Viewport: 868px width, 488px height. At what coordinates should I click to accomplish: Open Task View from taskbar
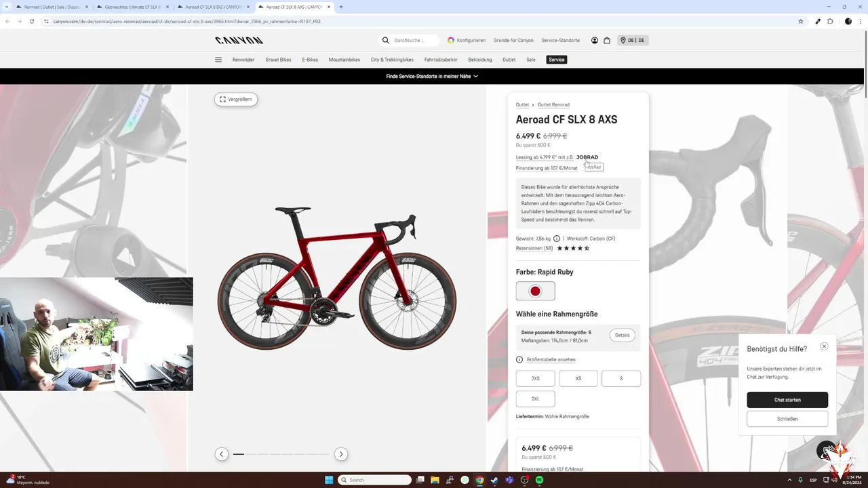pyautogui.click(x=420, y=480)
